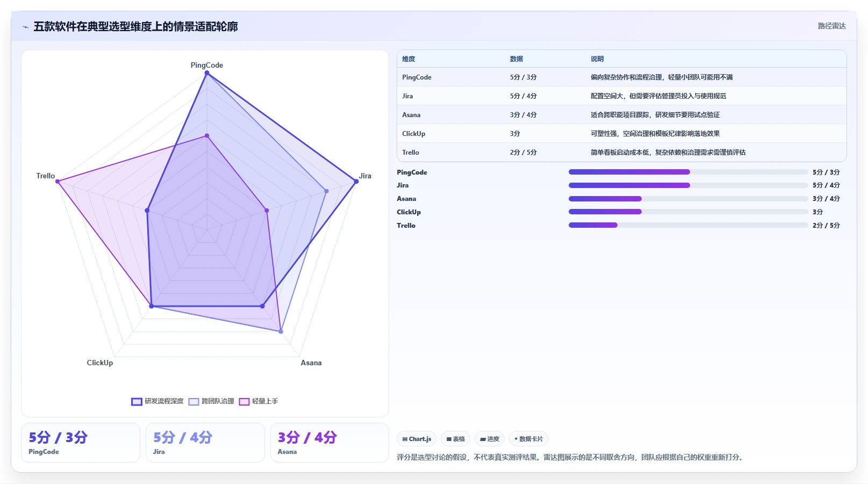Click the 路径雷达 label at top right
Screen dimensions: 868x484
831,26
